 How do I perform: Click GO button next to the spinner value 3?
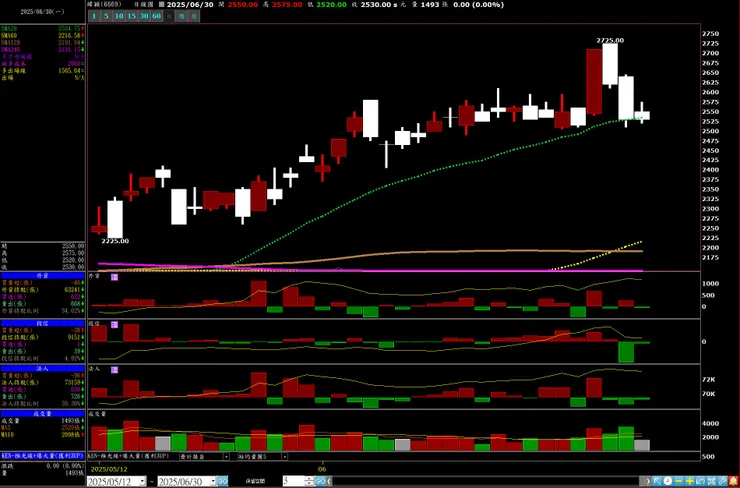click(x=320, y=481)
